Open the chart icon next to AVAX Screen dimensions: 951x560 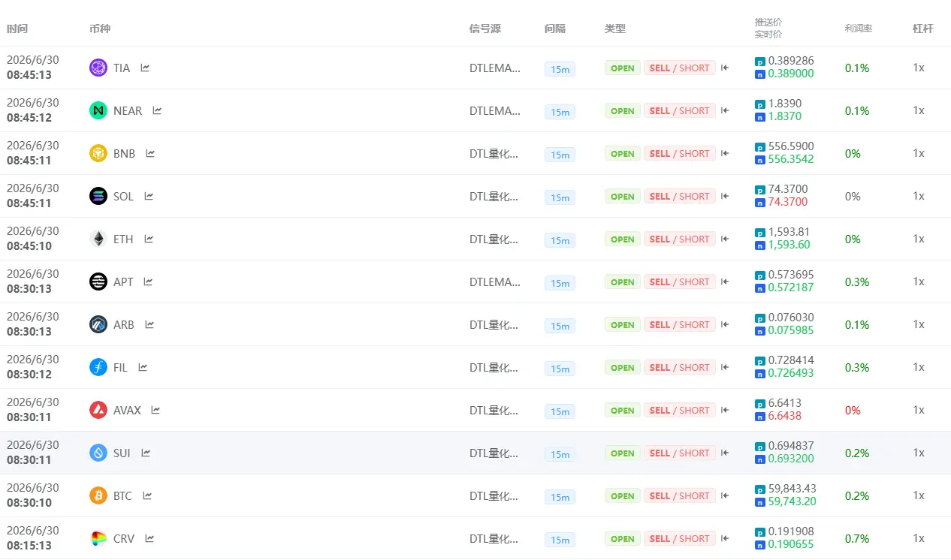click(155, 410)
